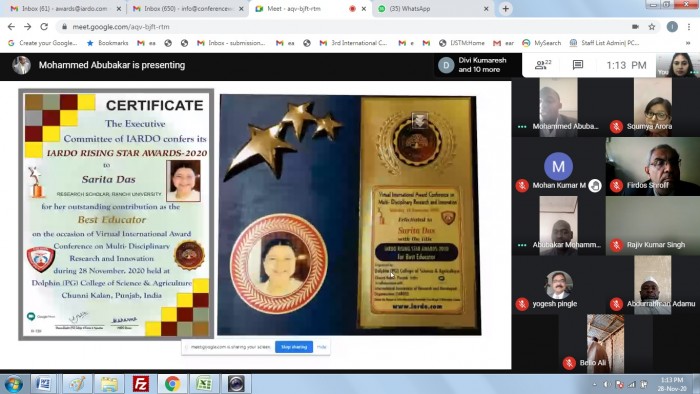Click the browser reload icon
This screenshot has height=394, width=700.
click(x=44, y=27)
